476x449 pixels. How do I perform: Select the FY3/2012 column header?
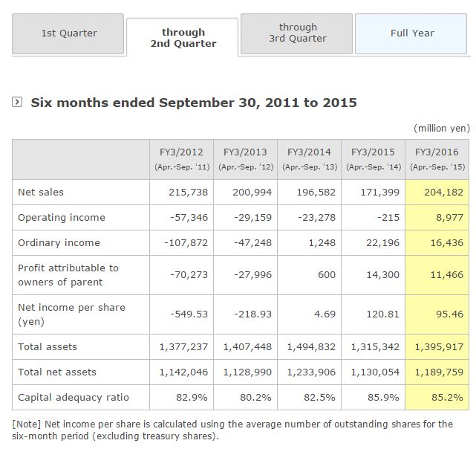click(181, 158)
